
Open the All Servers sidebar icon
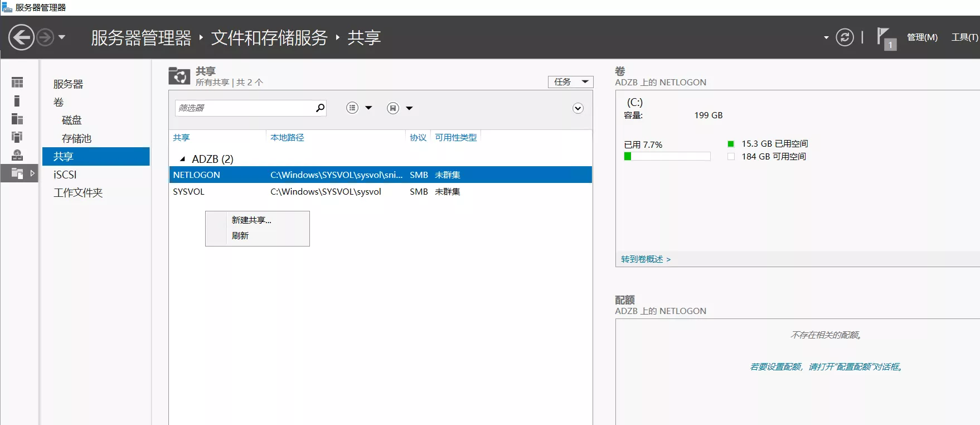point(17,119)
